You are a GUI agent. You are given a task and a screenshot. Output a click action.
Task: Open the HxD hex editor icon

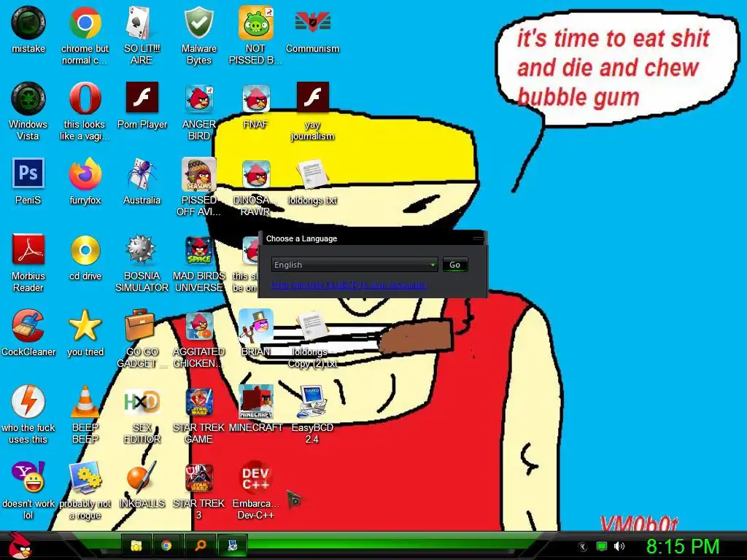pyautogui.click(x=142, y=402)
